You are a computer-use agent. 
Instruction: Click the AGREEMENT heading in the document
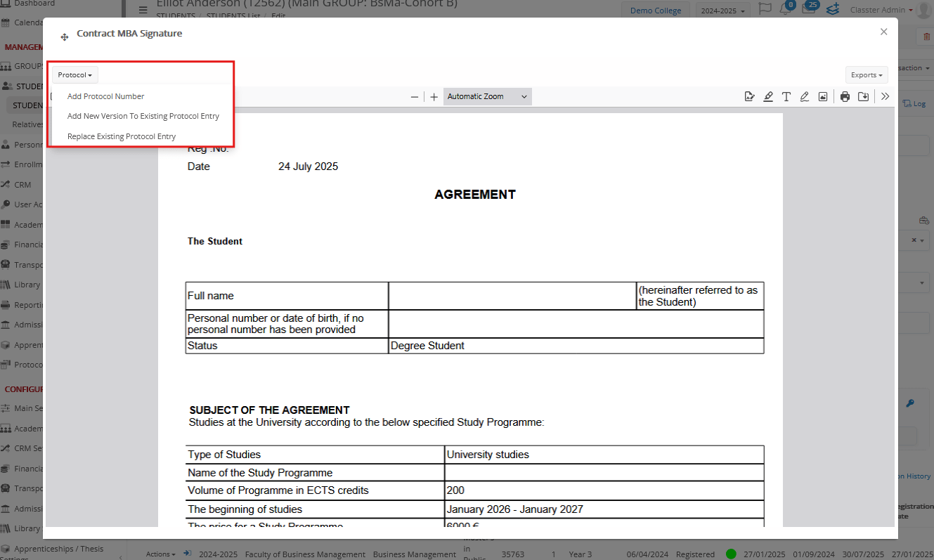[x=475, y=195]
